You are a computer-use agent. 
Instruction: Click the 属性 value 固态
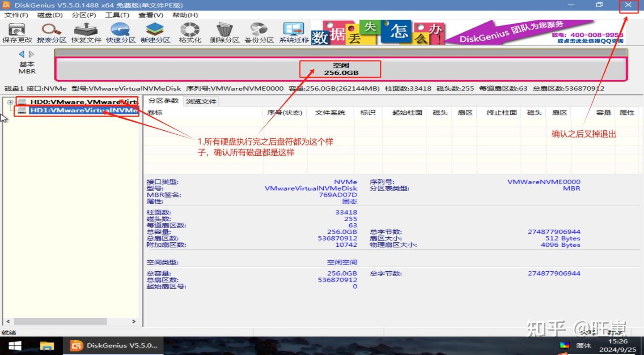(350, 201)
